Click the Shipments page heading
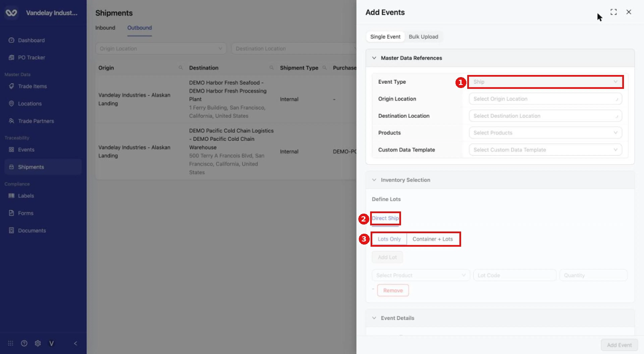 tap(114, 13)
